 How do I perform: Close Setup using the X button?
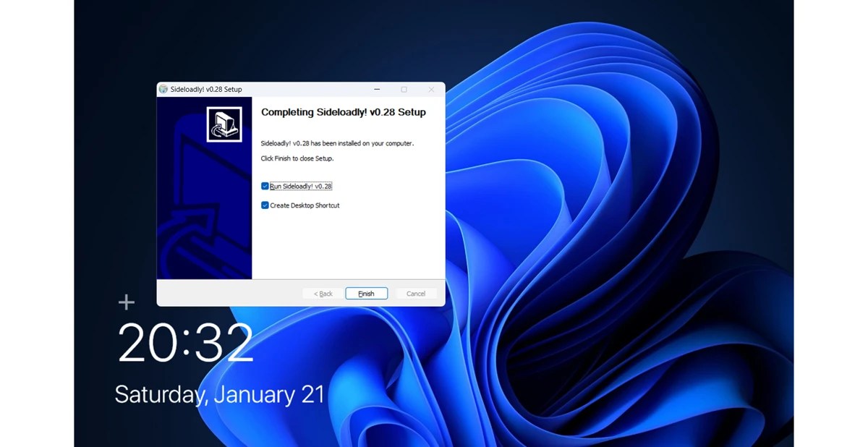tap(431, 89)
